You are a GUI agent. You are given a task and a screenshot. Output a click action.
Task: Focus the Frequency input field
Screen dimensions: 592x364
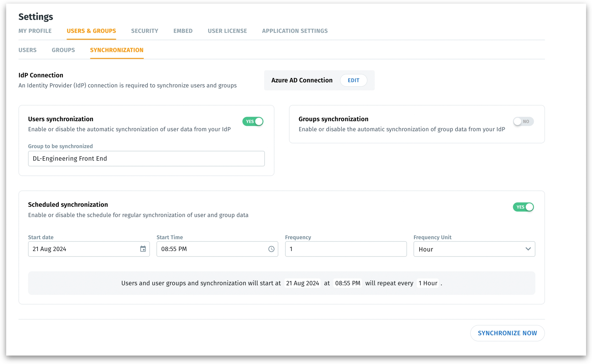coord(346,249)
